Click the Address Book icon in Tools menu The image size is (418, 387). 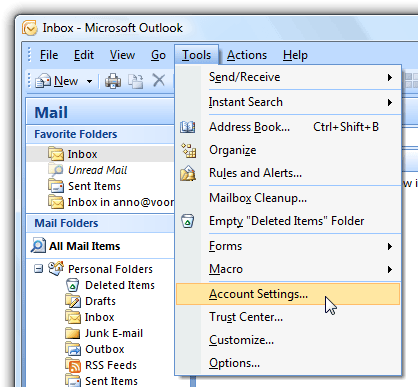click(188, 127)
